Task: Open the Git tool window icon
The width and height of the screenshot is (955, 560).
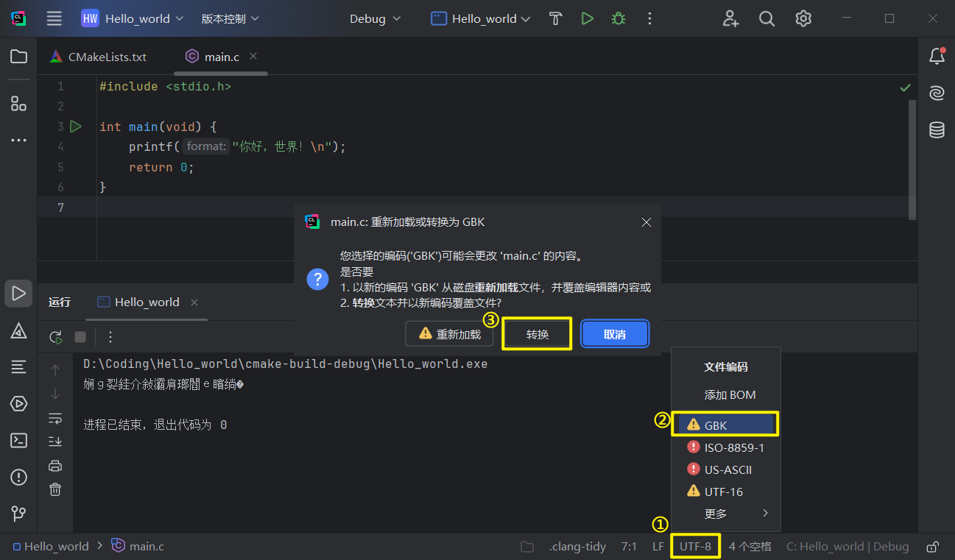Action: coord(18,513)
